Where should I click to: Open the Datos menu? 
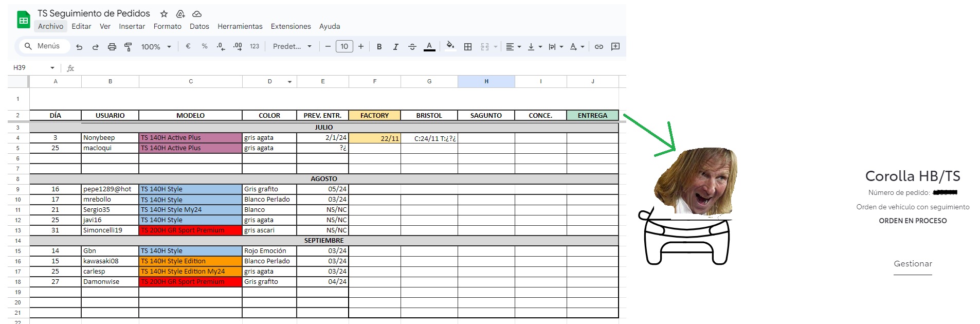[199, 26]
